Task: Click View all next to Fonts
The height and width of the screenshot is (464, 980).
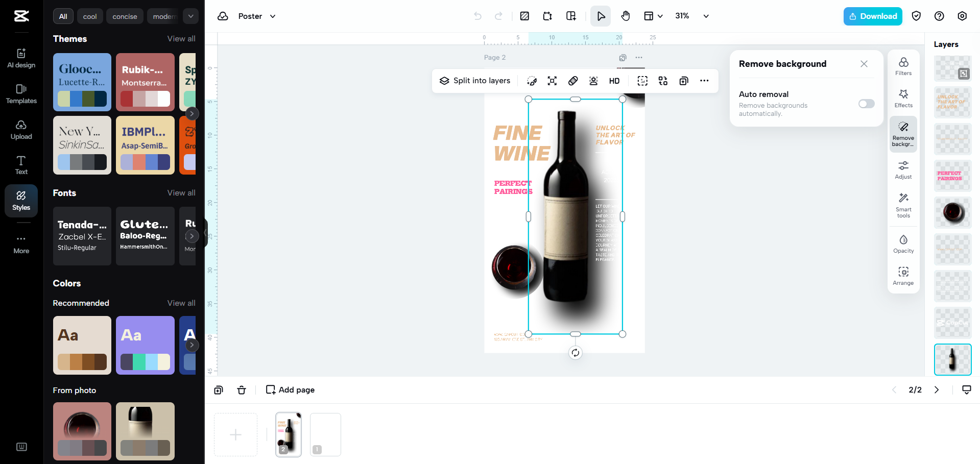Action: pyautogui.click(x=181, y=192)
